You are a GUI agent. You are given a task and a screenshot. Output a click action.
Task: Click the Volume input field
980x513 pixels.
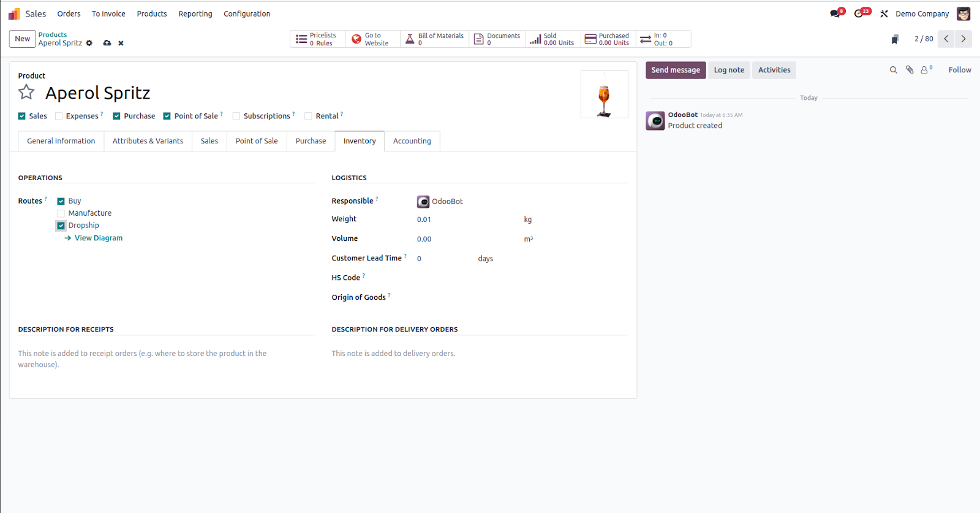(x=468, y=239)
